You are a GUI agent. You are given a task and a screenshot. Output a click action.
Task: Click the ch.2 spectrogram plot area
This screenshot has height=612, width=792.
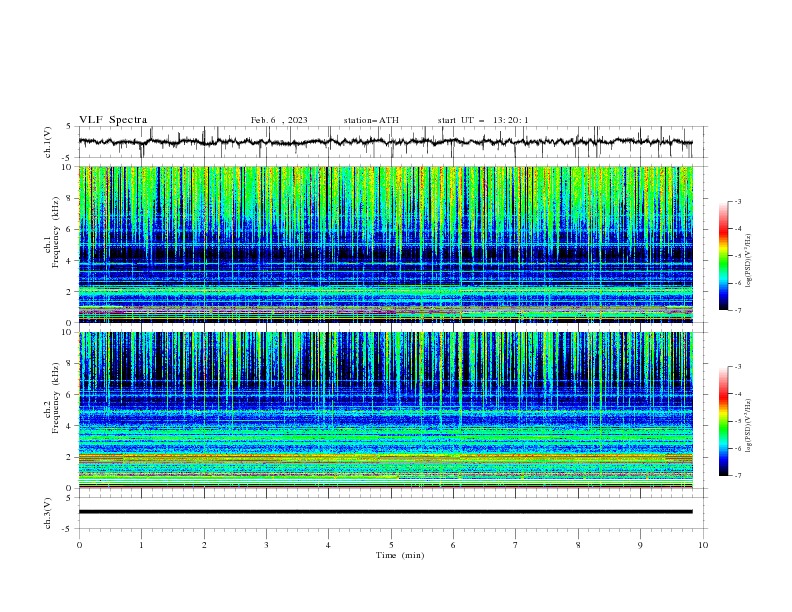click(x=385, y=410)
